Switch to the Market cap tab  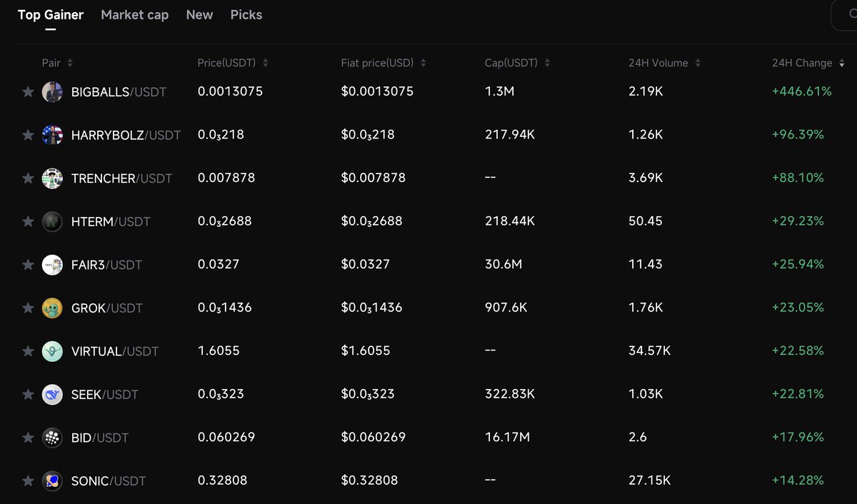click(135, 14)
